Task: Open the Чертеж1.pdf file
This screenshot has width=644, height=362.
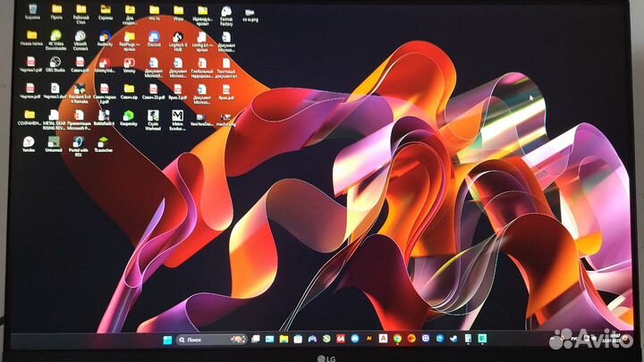Action: point(30,63)
